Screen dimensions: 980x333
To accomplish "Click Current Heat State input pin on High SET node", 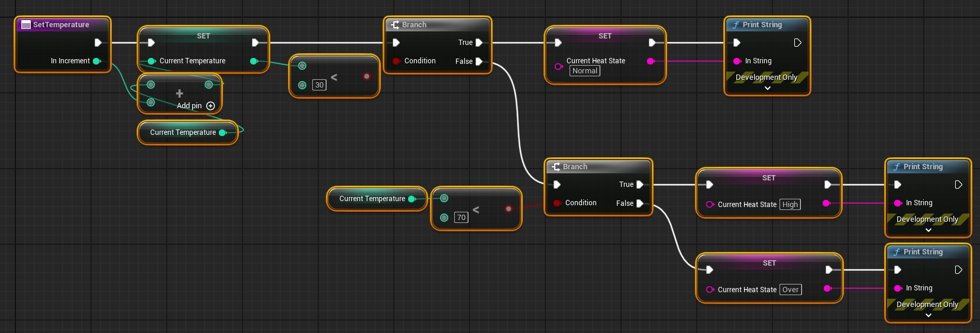I will tap(710, 205).
